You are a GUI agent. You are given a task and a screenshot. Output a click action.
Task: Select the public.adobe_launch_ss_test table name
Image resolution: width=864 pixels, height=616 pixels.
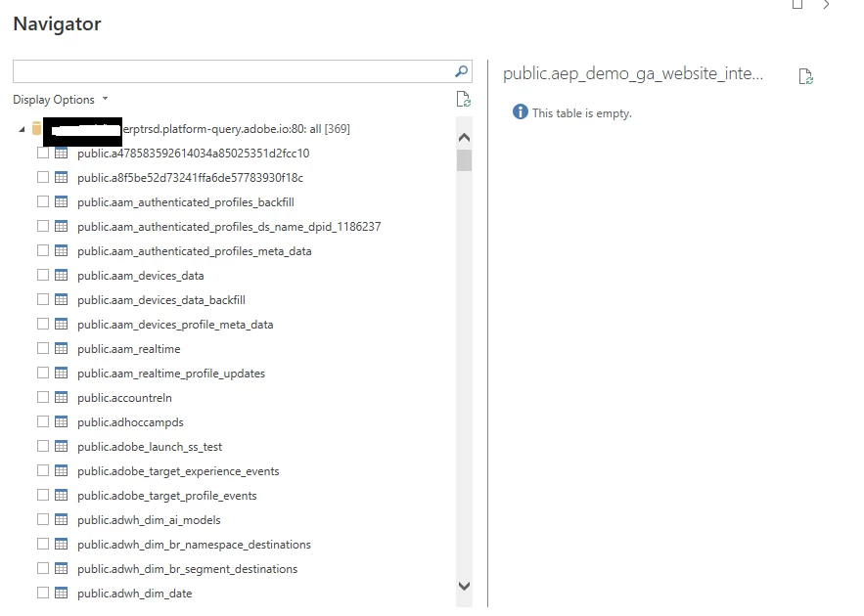(150, 447)
